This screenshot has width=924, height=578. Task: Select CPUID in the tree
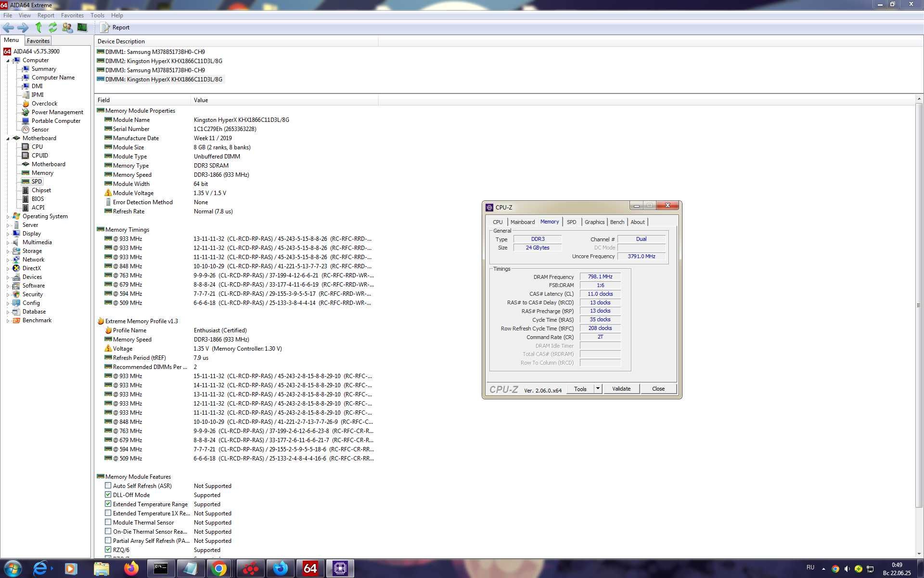39,156
